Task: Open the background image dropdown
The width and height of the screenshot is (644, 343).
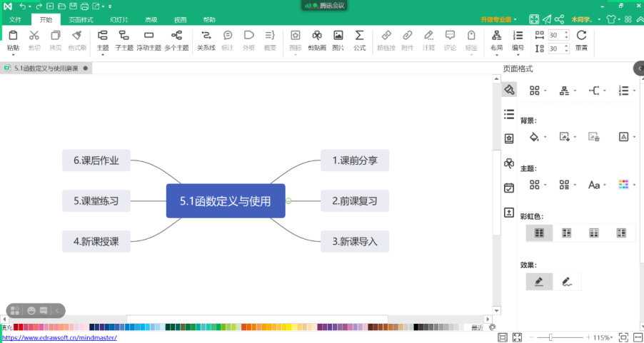Action: [575, 137]
